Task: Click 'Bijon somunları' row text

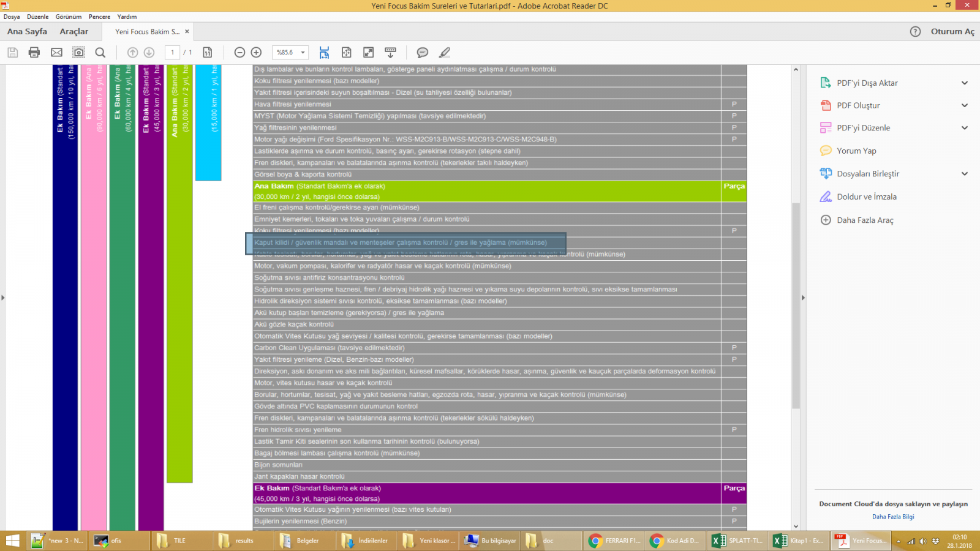Action: (x=278, y=465)
